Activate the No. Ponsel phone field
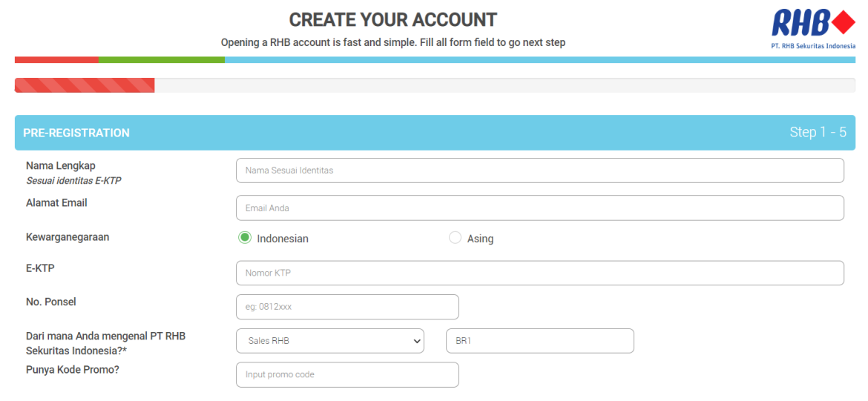The image size is (868, 401). tap(348, 307)
